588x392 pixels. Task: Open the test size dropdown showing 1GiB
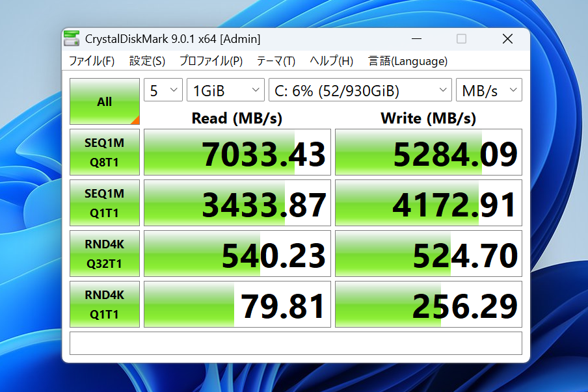pyautogui.click(x=225, y=90)
